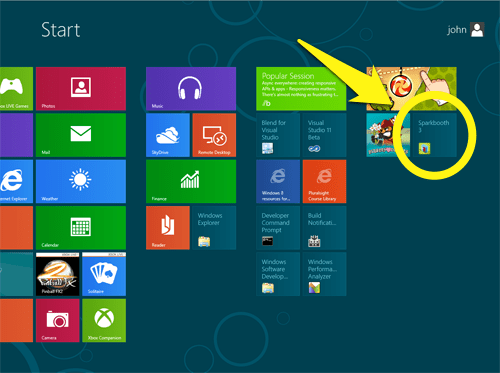The height and width of the screenshot is (373, 500).
Task: Launch the Sparkbooth 3 tile
Action: pos(435,135)
